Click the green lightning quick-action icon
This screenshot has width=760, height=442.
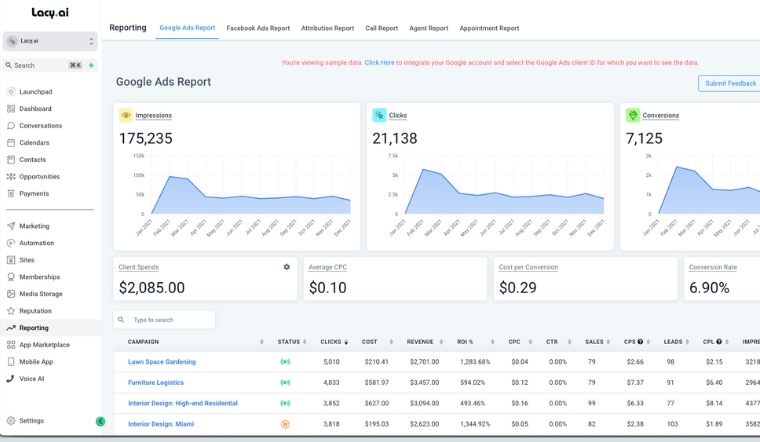91,65
